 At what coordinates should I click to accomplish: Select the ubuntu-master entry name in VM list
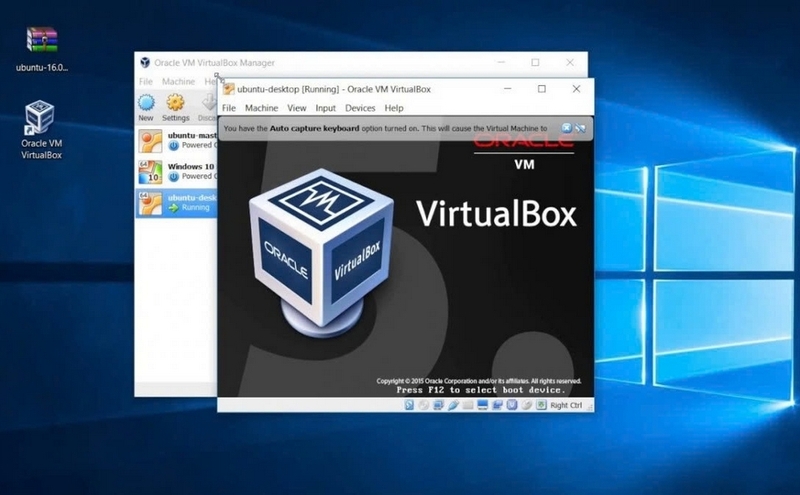(x=192, y=136)
